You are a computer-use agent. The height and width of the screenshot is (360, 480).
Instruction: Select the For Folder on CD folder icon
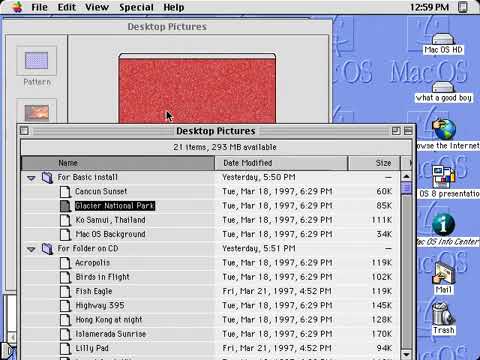coord(47,249)
